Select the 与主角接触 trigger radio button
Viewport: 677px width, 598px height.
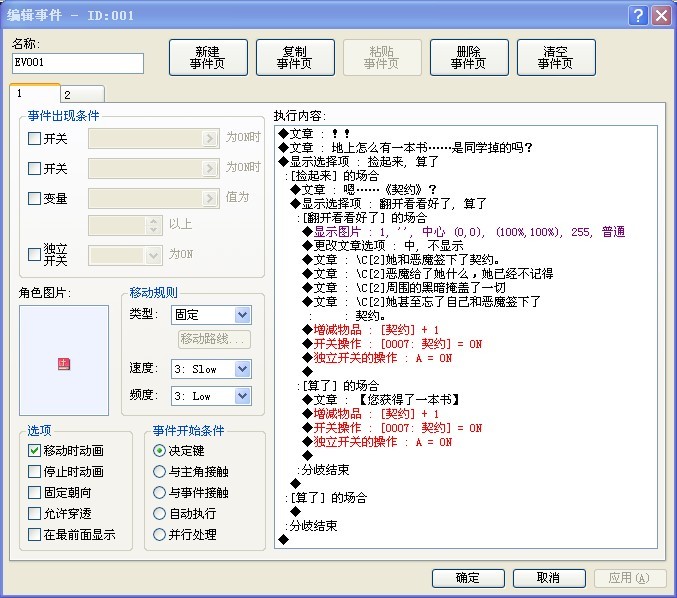[x=159, y=471]
